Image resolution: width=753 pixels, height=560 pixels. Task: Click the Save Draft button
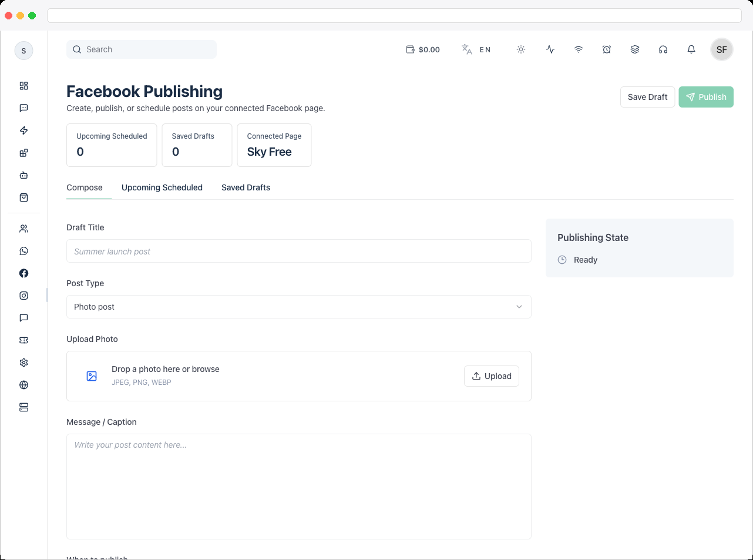647,97
